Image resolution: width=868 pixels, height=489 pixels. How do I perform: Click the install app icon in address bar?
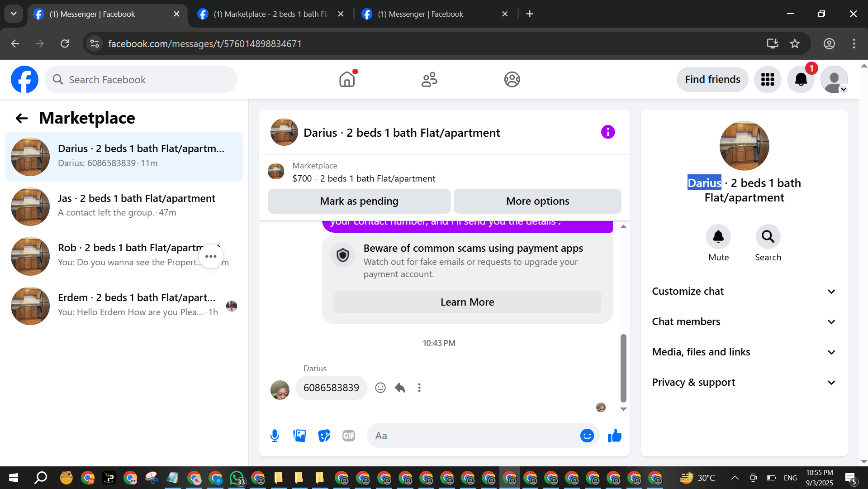(x=772, y=43)
